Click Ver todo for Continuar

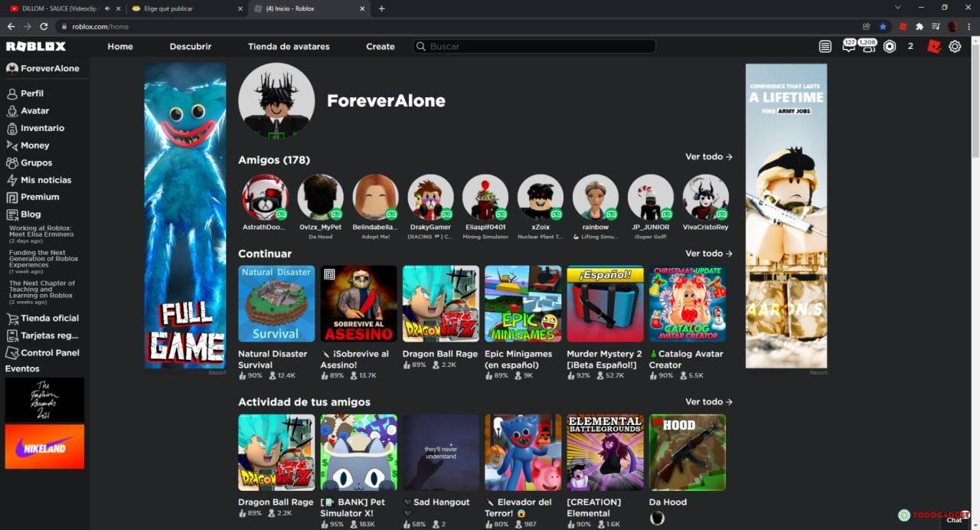[x=709, y=253]
